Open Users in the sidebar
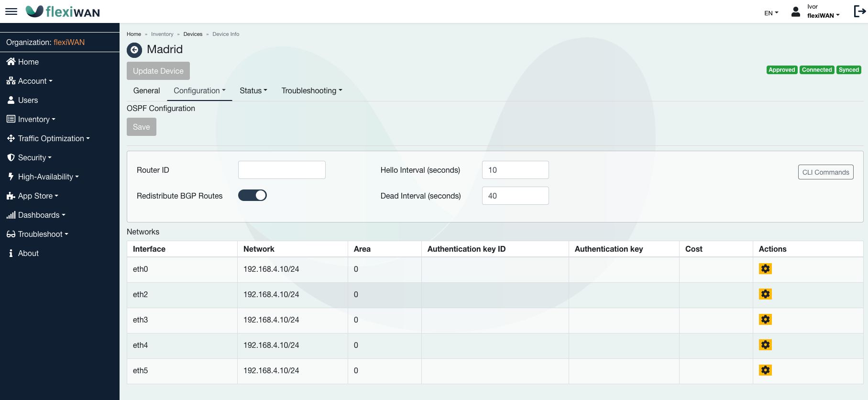 28,100
